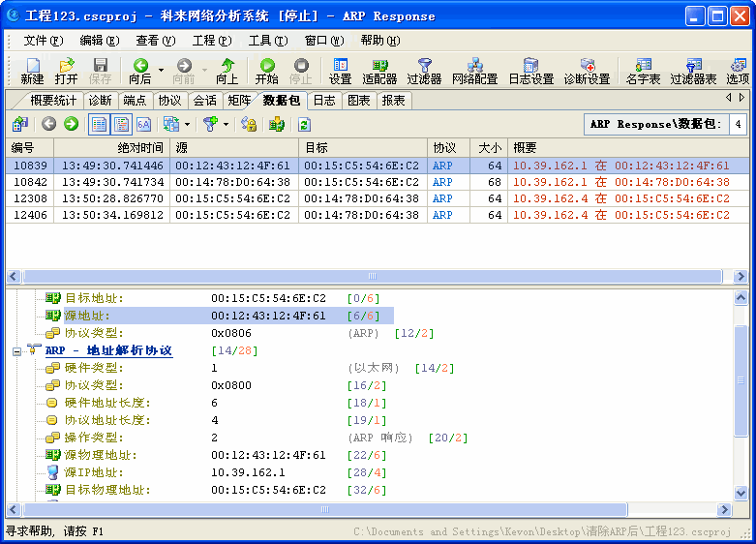Select packet row 10842
The height and width of the screenshot is (544, 756).
click(x=378, y=182)
